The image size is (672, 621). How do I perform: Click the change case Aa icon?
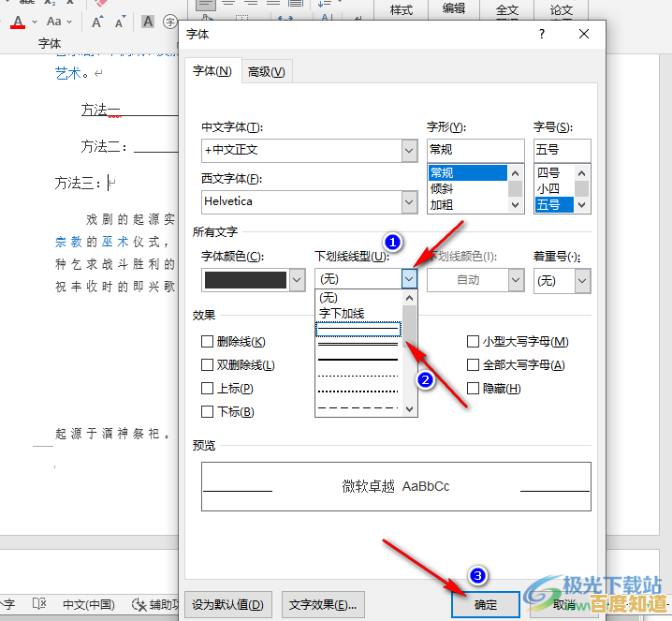53,21
